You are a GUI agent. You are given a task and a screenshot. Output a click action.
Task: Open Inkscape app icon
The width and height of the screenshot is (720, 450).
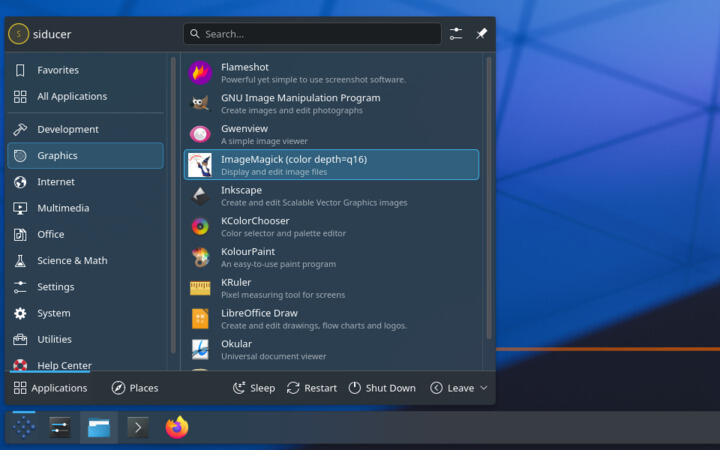tap(200, 196)
